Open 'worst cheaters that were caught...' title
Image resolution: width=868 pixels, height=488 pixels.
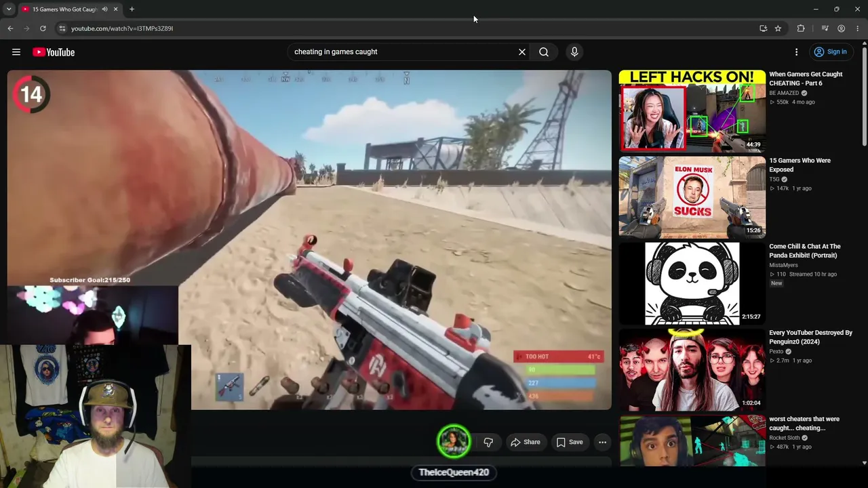click(804, 424)
